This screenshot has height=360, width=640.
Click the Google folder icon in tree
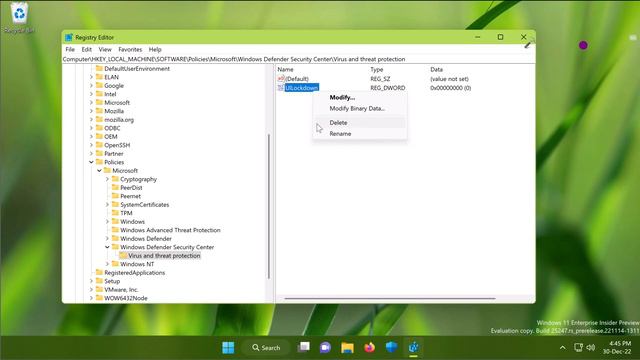[x=99, y=85]
